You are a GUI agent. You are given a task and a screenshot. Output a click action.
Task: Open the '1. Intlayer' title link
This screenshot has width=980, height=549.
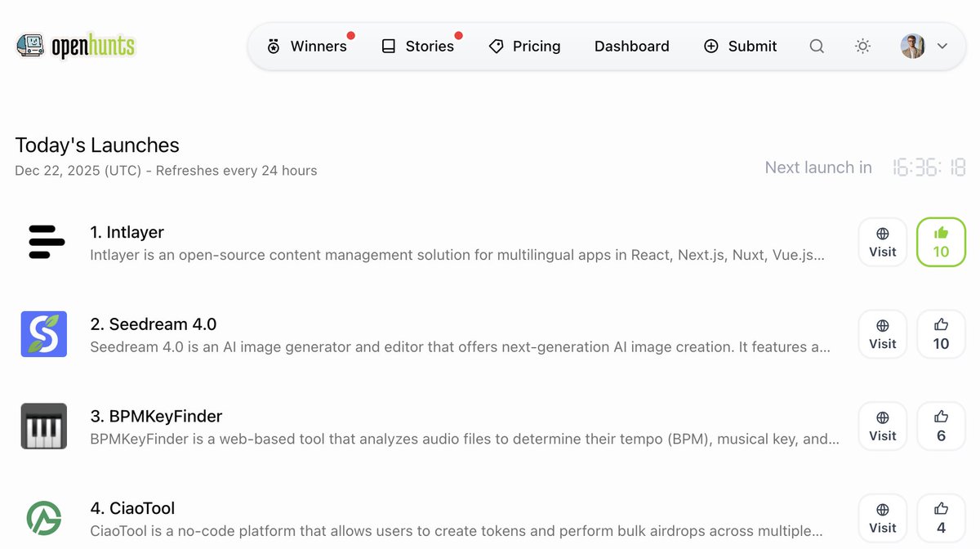point(127,232)
